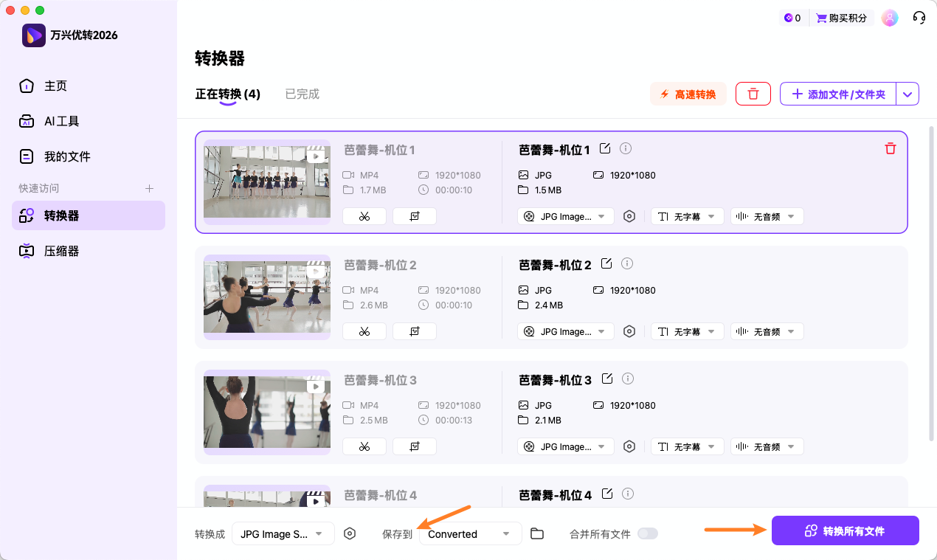Open the output folder icon beside Converted
The image size is (937, 560).
tap(536, 533)
